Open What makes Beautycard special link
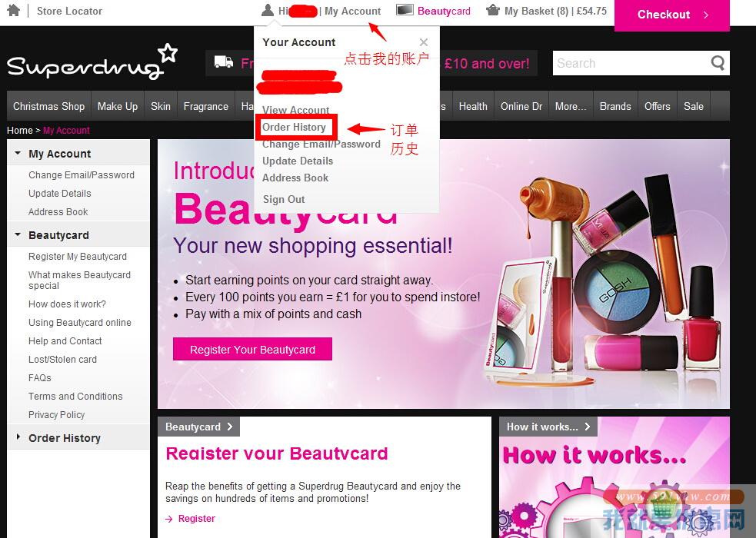 point(79,281)
